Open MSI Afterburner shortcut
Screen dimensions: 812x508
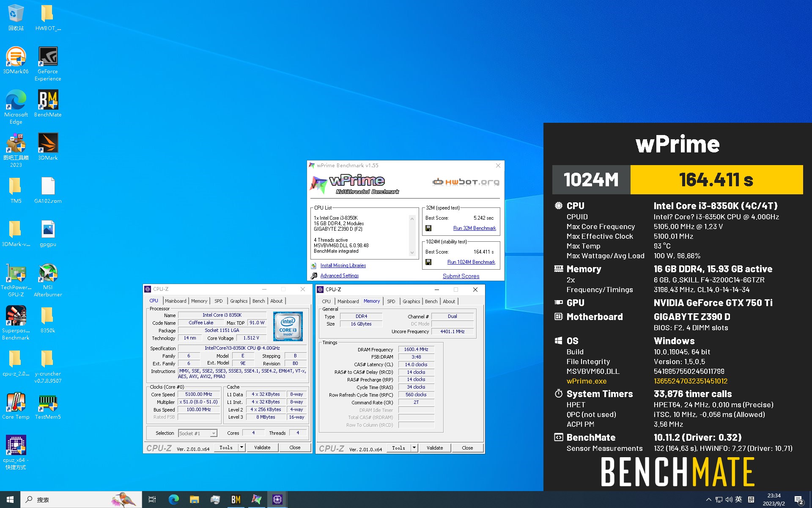(x=48, y=280)
